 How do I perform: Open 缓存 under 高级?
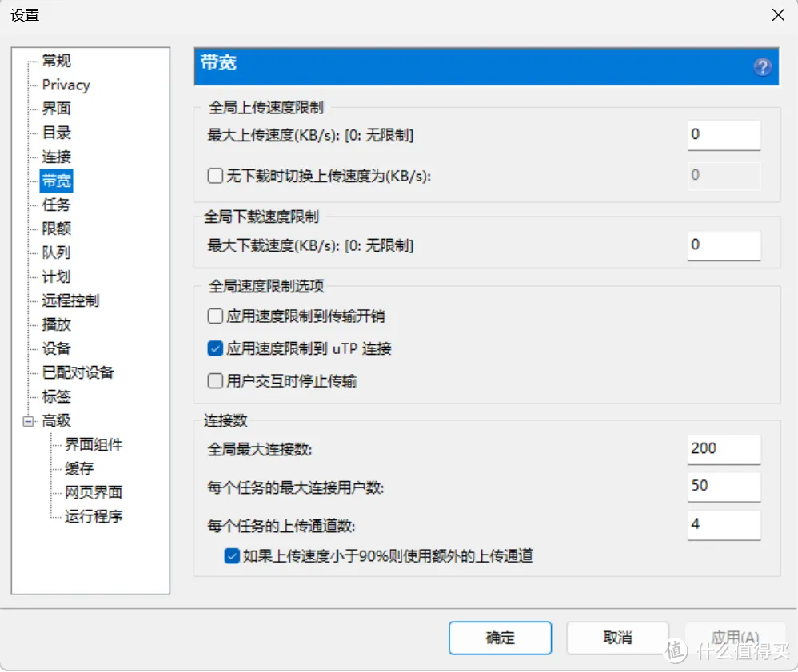(79, 468)
